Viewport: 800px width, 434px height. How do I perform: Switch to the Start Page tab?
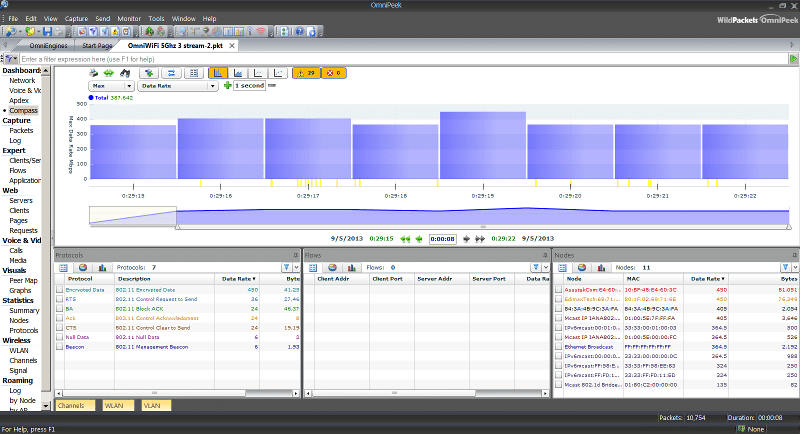97,46
